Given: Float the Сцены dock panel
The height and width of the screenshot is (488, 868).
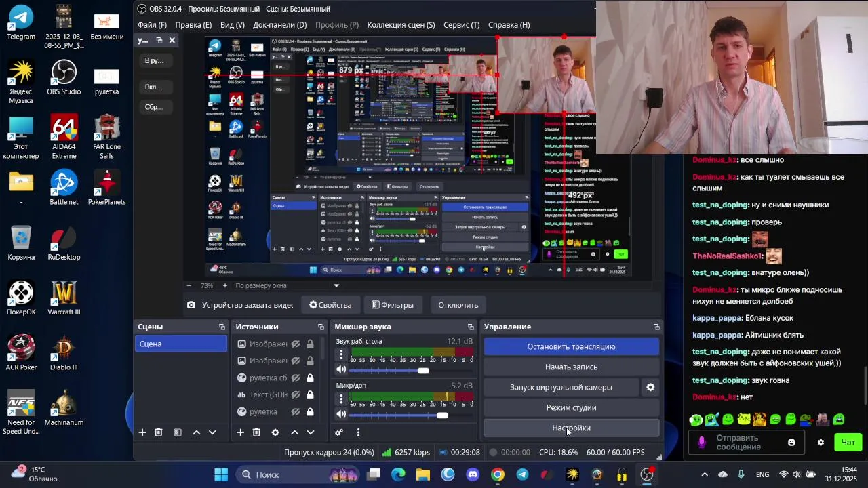Looking at the screenshot, I should coord(222,327).
